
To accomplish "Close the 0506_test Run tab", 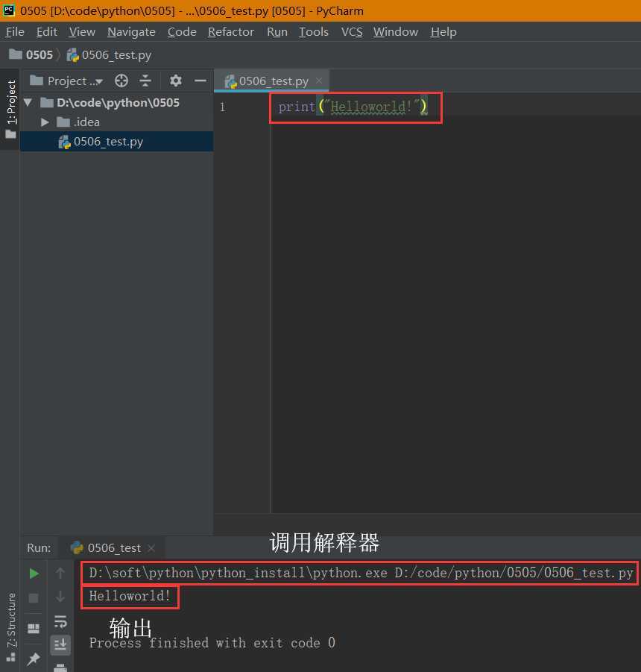I will 151,547.
